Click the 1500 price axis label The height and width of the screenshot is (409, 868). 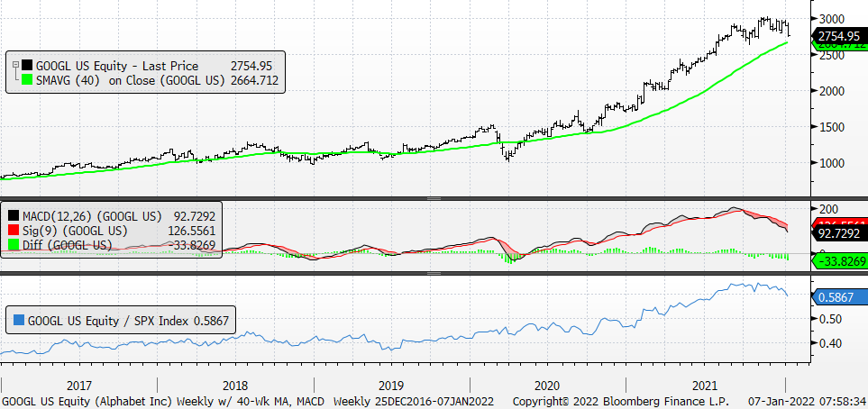[831, 127]
